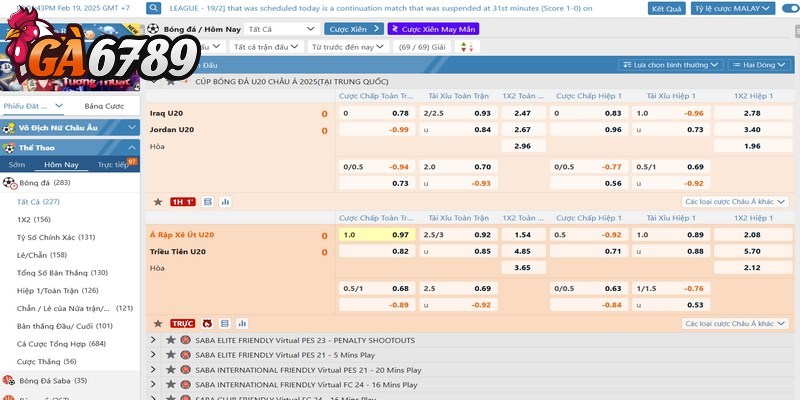Screen dimensions: 800x400
Task: Open Tỷ Số Chính Xác (131)
Action: [56, 237]
